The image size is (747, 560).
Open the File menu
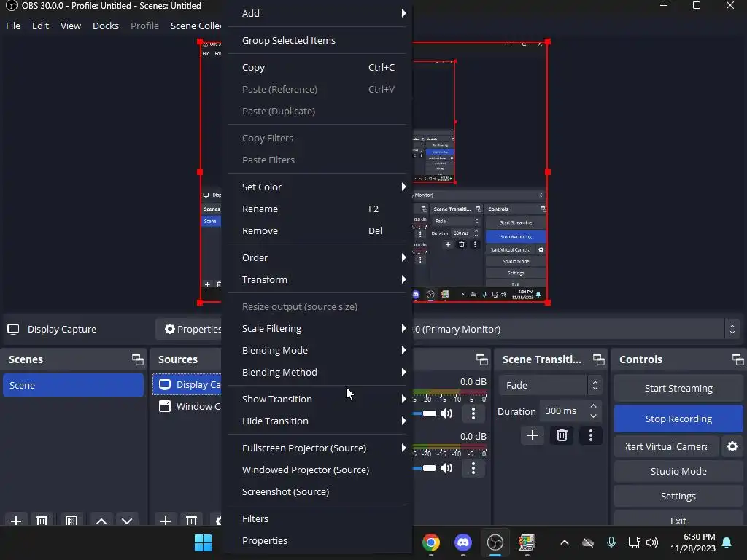point(13,26)
